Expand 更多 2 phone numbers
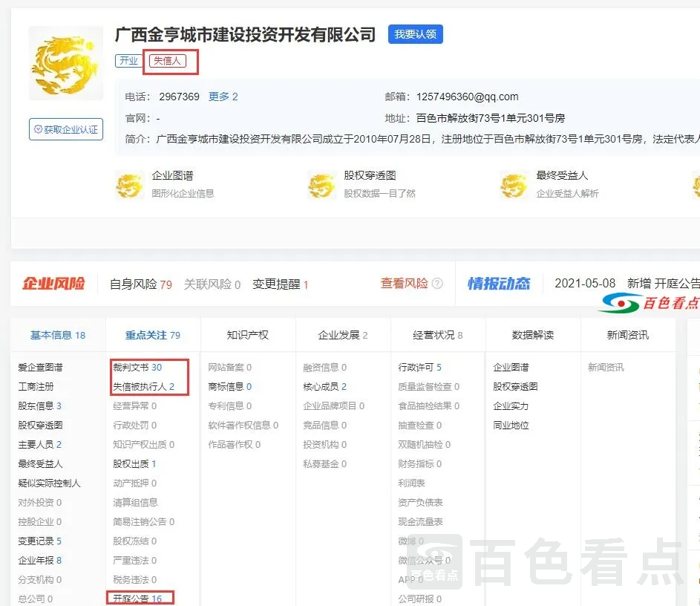This screenshot has height=606, width=700. (223, 97)
